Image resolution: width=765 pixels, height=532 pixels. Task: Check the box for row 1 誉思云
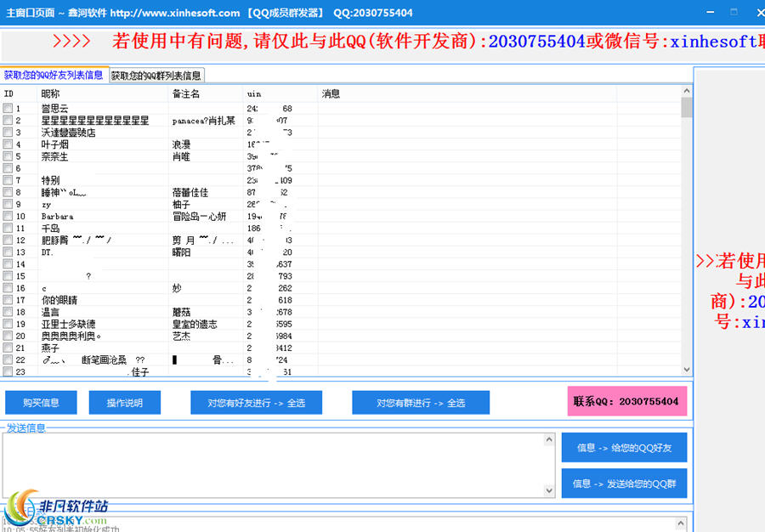[8, 108]
